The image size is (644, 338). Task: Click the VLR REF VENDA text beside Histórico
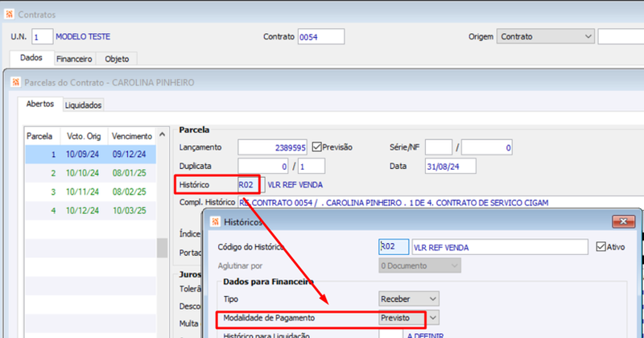tap(295, 185)
